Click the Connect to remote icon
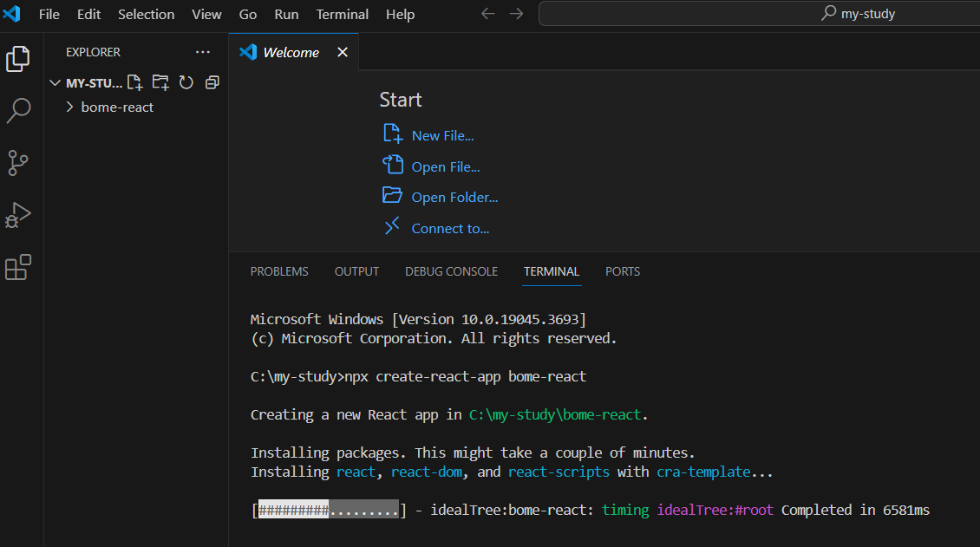 pos(393,226)
